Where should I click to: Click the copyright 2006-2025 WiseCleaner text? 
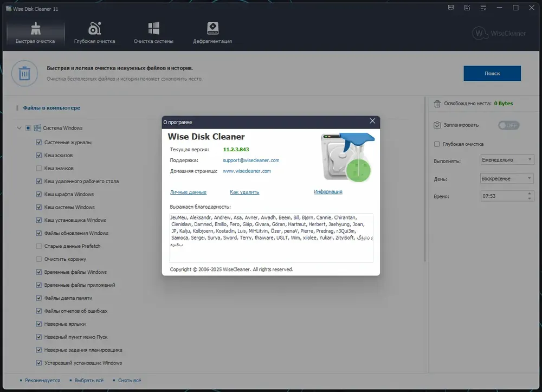231,269
